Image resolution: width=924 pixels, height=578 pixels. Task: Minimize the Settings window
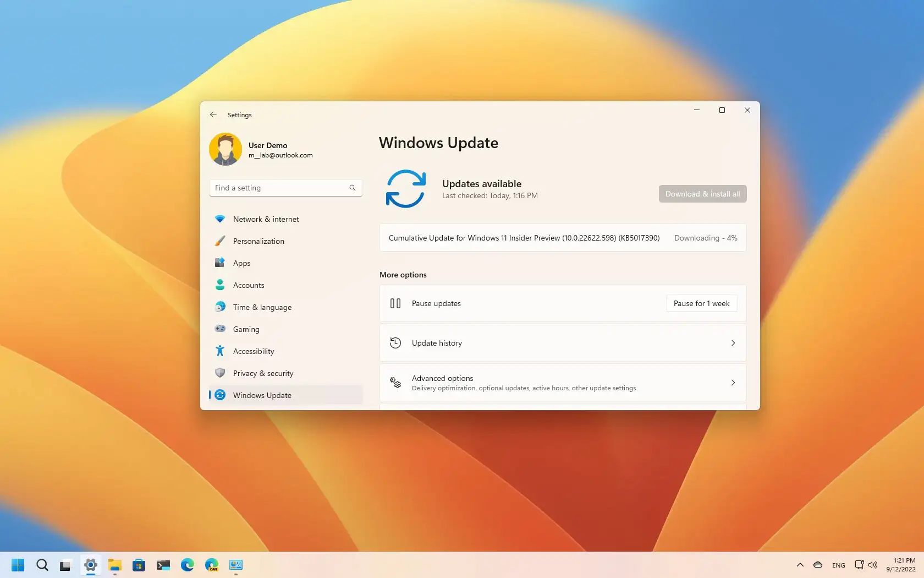[697, 110]
